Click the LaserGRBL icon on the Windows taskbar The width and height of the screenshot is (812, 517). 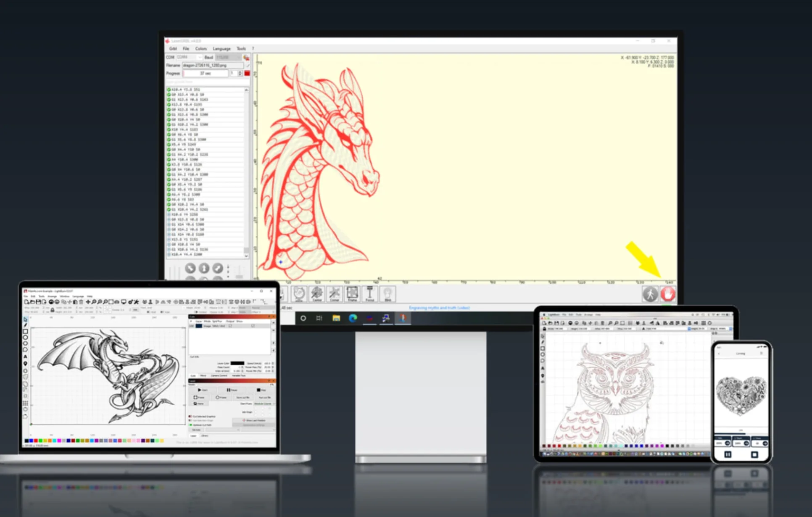(x=403, y=318)
